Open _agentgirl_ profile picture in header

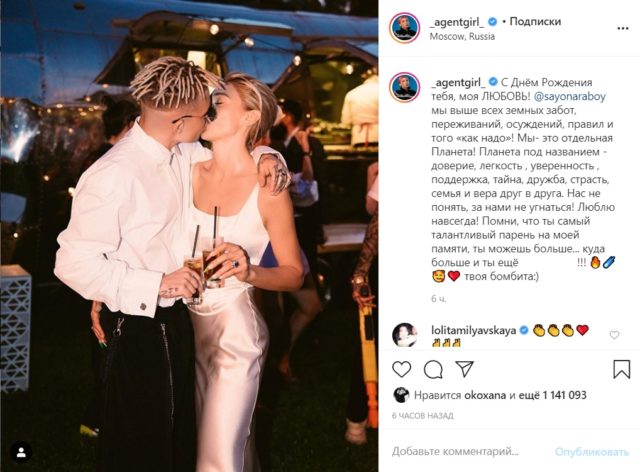point(405,28)
